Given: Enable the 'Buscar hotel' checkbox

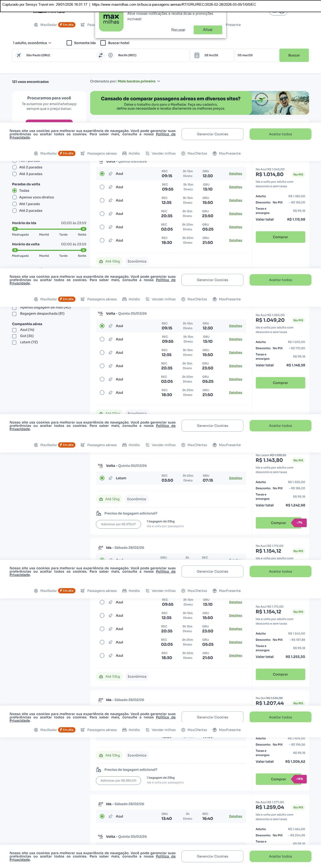Looking at the screenshot, I should pos(103,43).
